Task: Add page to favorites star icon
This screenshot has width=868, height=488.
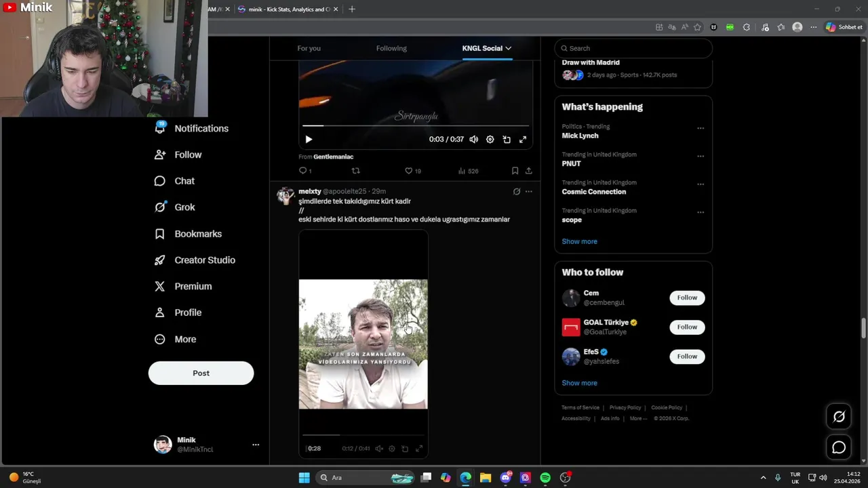Action: (x=697, y=27)
